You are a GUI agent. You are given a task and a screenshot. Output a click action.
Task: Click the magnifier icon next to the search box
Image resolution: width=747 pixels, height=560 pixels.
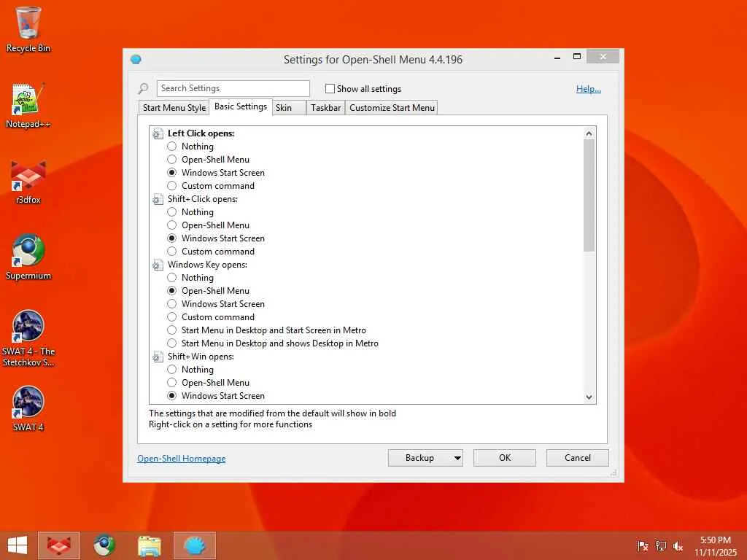coord(144,88)
